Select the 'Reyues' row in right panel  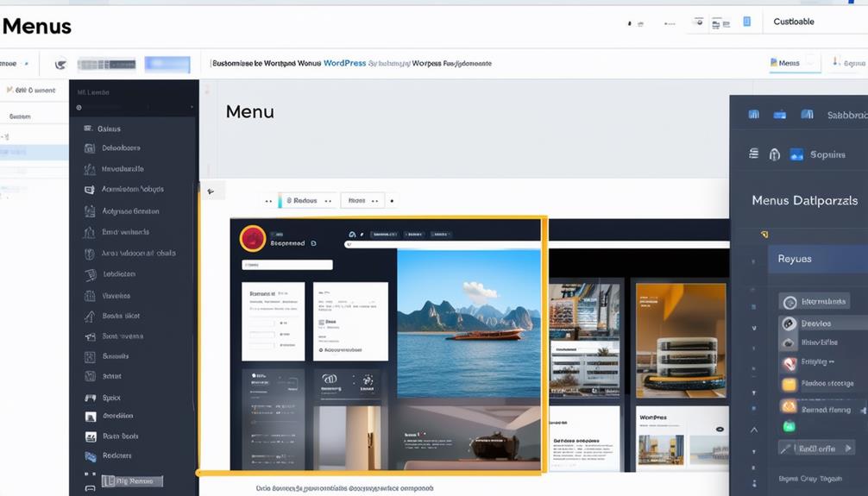click(x=818, y=259)
